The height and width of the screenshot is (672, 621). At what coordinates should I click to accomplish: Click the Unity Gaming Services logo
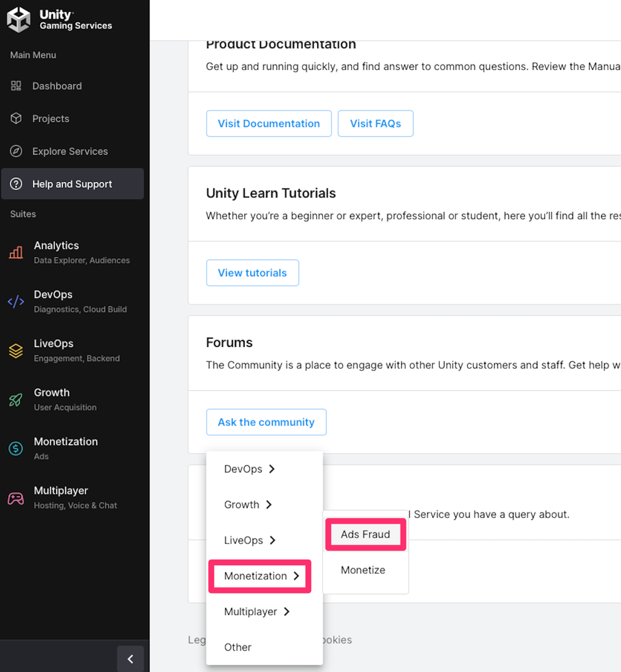[18, 20]
